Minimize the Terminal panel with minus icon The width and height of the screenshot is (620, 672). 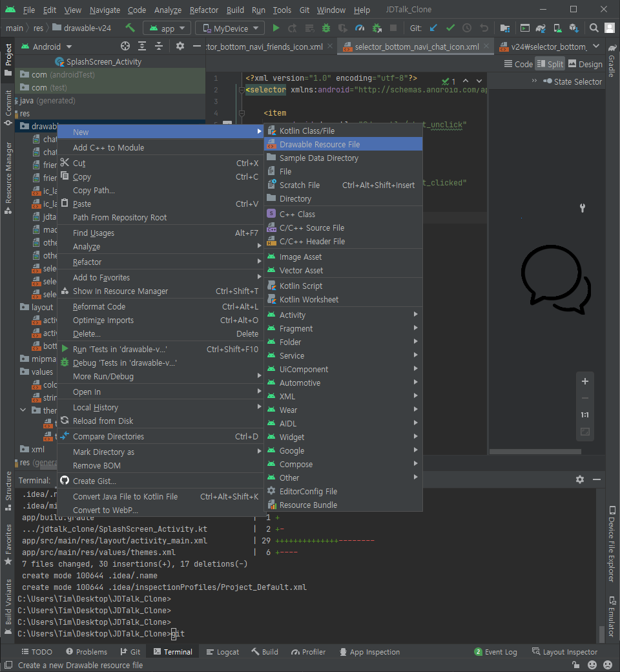click(597, 479)
